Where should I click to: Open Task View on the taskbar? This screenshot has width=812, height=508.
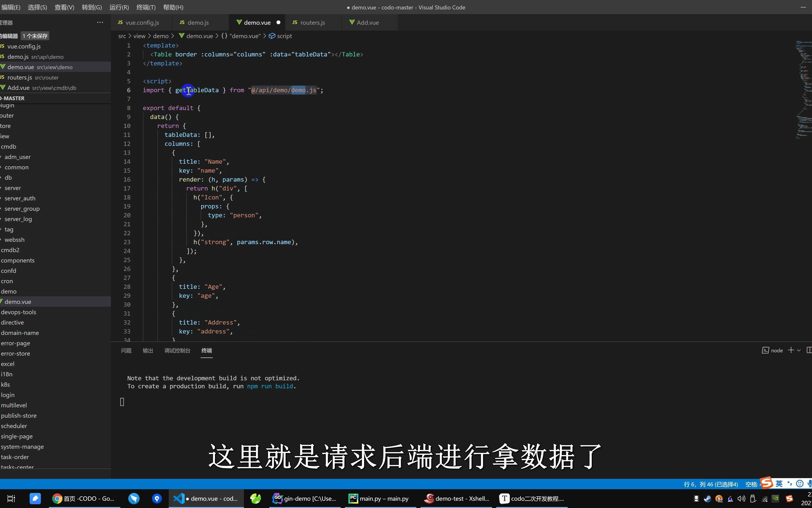11,499
